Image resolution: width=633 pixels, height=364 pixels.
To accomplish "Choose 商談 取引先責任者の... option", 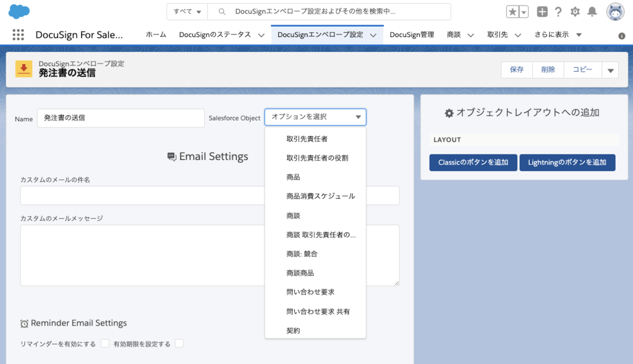I will point(315,235).
